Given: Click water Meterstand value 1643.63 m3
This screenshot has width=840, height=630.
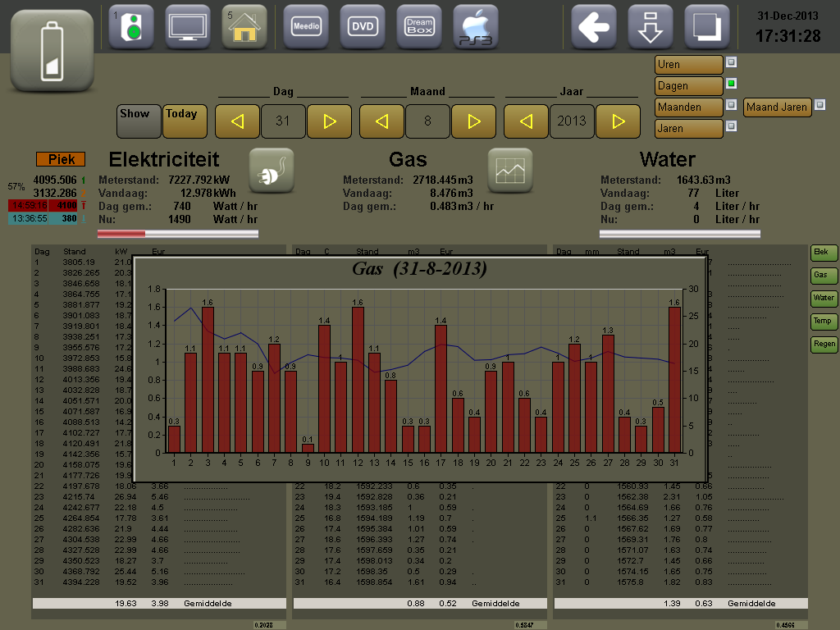Looking at the screenshot, I should [703, 180].
